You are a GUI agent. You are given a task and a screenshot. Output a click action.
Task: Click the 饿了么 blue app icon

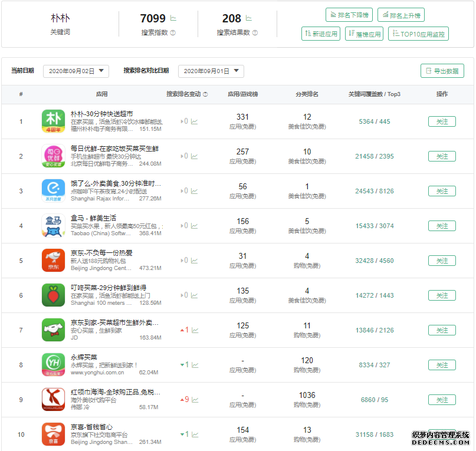point(53,191)
